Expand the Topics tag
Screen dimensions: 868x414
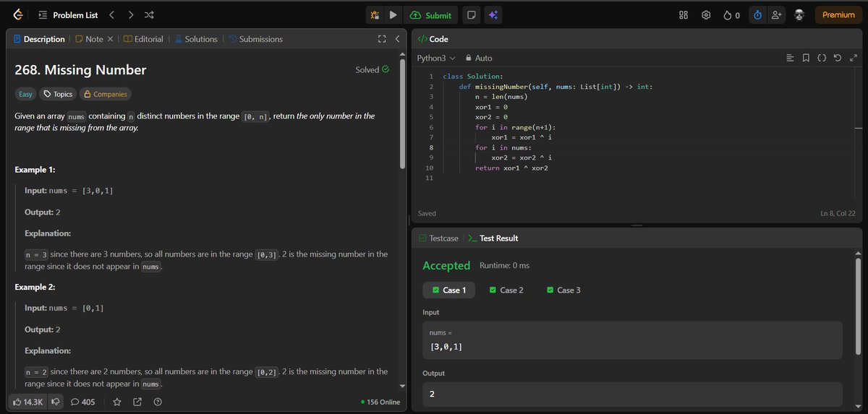tap(58, 94)
